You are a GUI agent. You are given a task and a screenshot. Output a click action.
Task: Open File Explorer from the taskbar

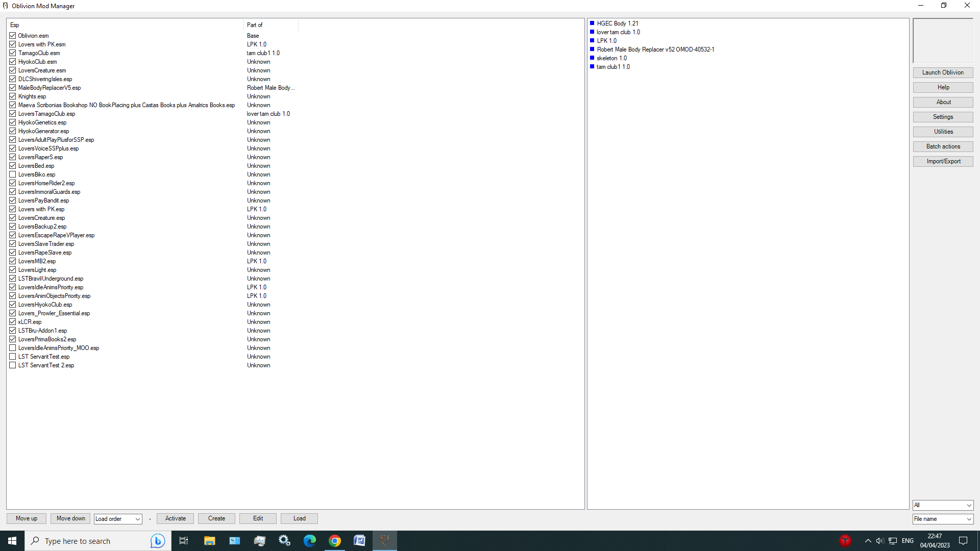pyautogui.click(x=209, y=541)
